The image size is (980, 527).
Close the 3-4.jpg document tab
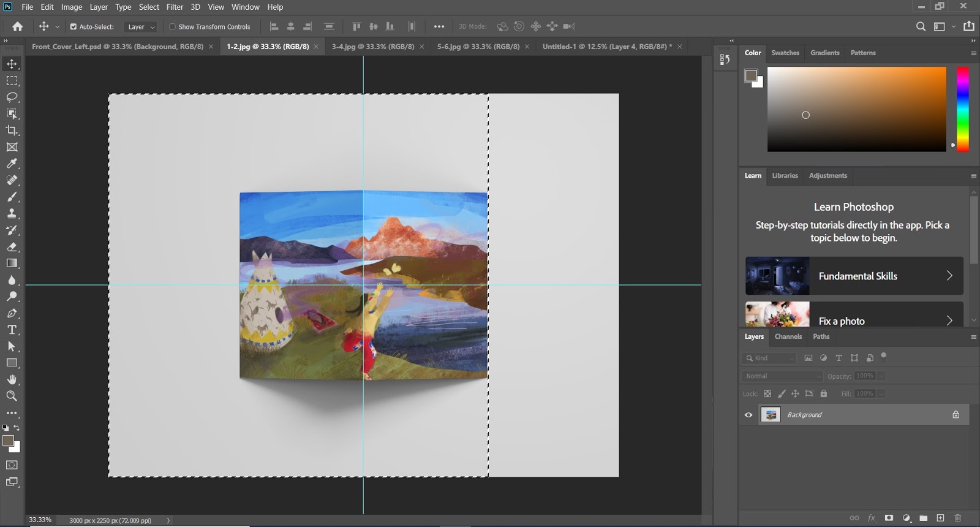coord(421,47)
